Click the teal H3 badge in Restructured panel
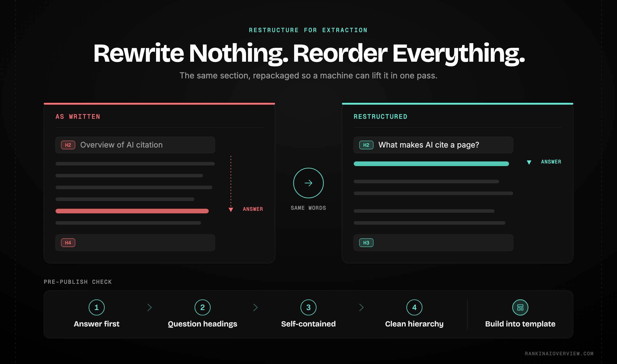Screen dimensions: 617x364 366,243
